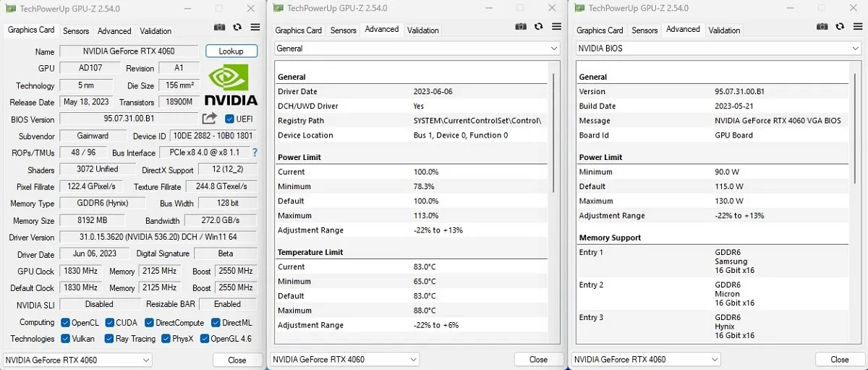Hamburger menu icon in the General advanced window
The width and height of the screenshot is (868, 370).
click(x=556, y=26)
